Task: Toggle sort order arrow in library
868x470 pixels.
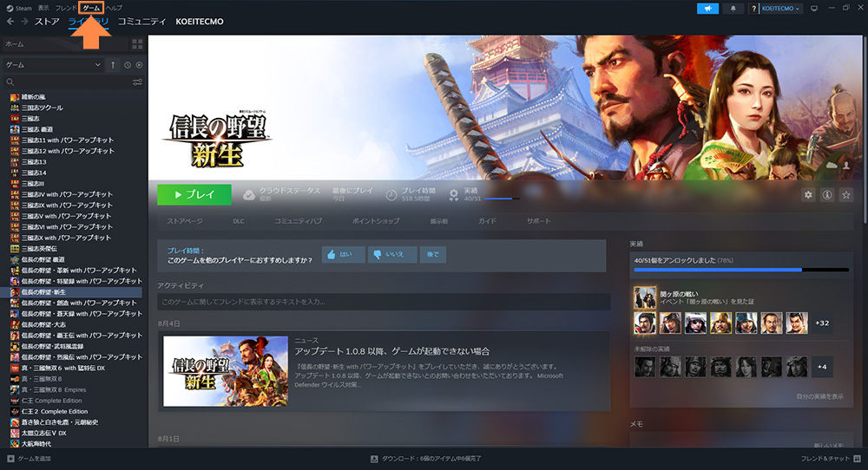Action: tap(112, 65)
